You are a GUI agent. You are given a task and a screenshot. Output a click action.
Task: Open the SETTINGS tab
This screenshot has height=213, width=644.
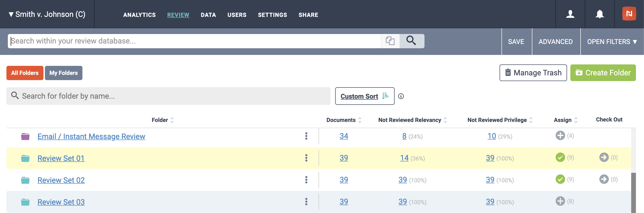pos(272,15)
